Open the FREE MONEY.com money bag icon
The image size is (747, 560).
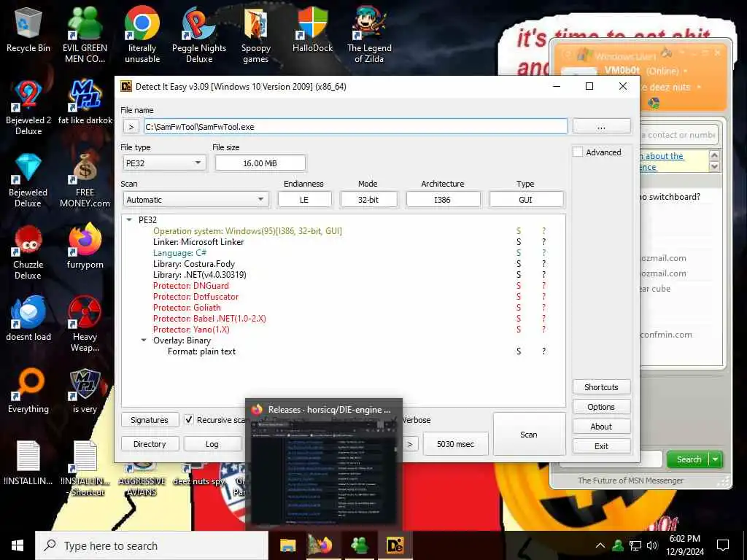(85, 180)
